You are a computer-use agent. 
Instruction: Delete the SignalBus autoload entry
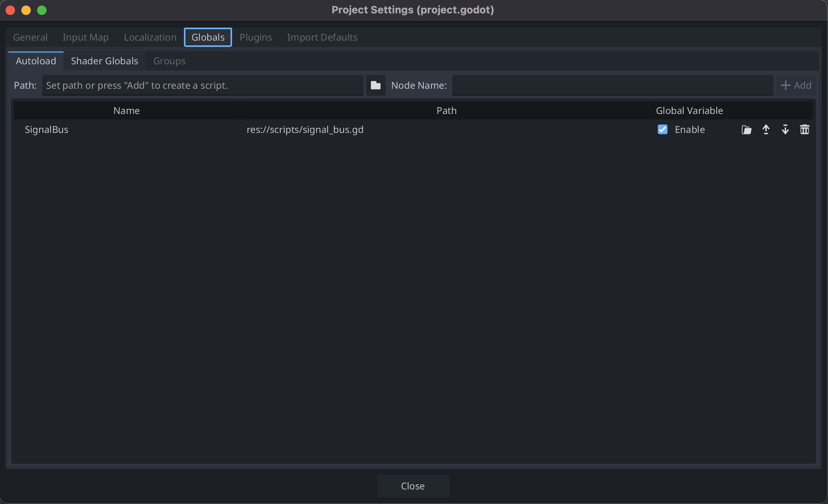(804, 130)
